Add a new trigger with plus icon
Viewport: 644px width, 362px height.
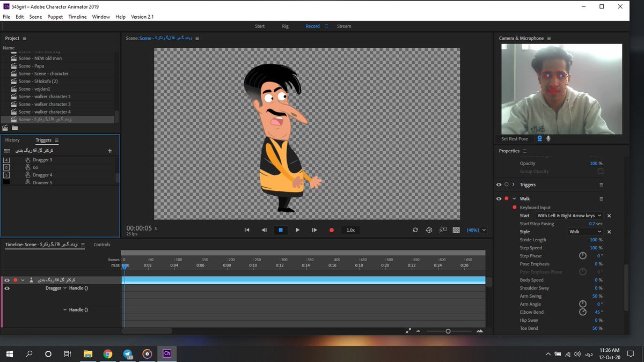pyautogui.click(x=110, y=151)
